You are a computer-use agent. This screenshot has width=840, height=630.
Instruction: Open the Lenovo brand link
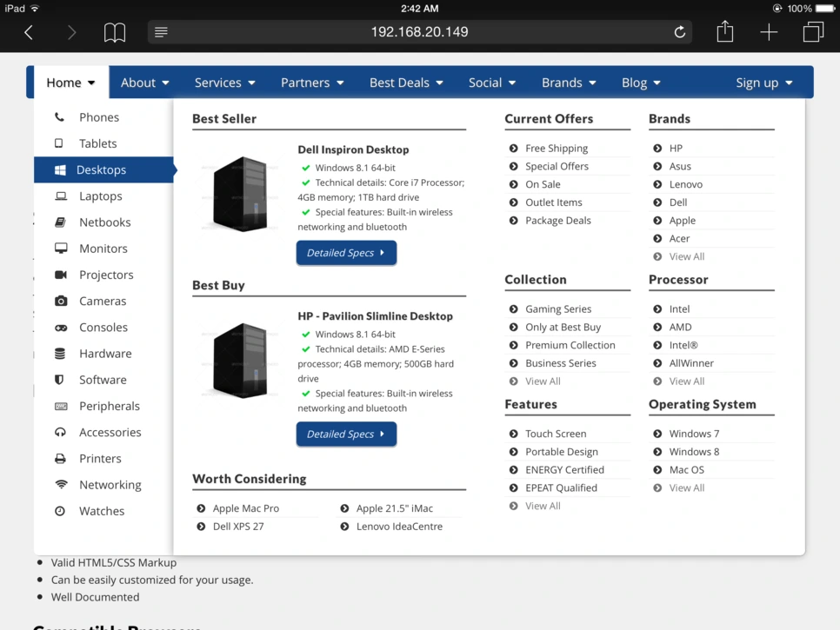point(686,184)
